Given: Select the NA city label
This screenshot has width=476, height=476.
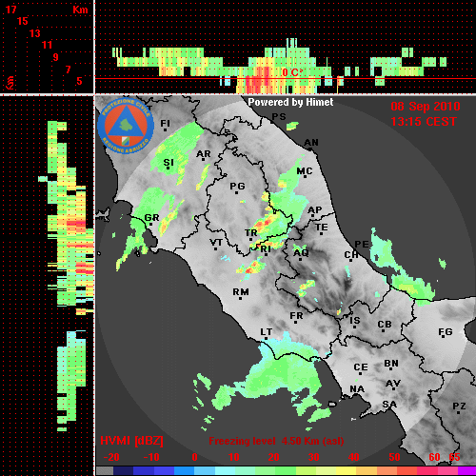Looking at the screenshot, I should pyautogui.click(x=357, y=389).
